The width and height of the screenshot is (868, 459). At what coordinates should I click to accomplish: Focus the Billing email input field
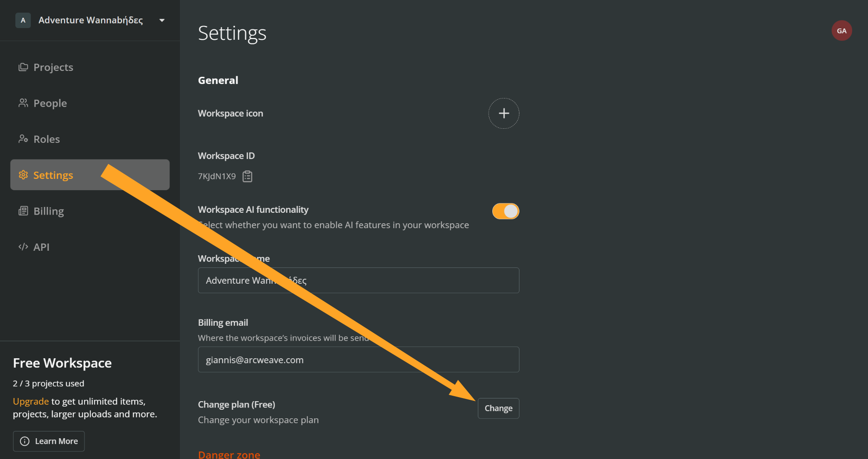coord(358,360)
